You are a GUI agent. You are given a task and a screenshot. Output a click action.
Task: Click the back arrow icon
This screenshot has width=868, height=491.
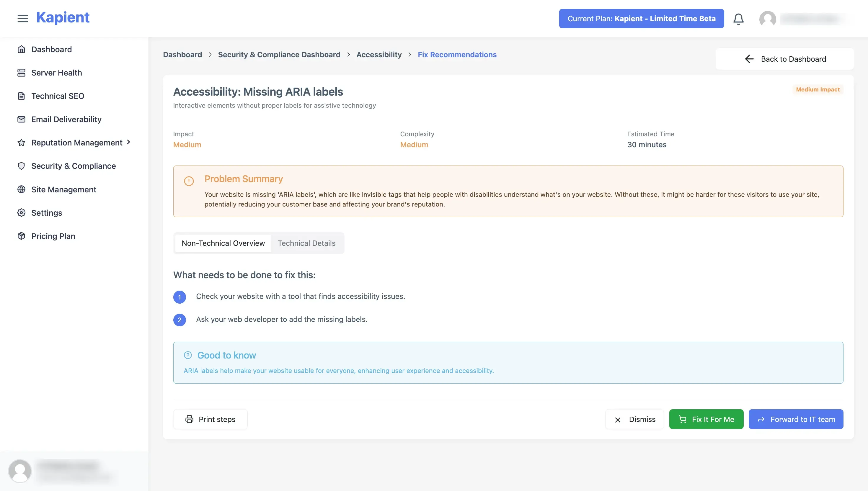click(749, 59)
